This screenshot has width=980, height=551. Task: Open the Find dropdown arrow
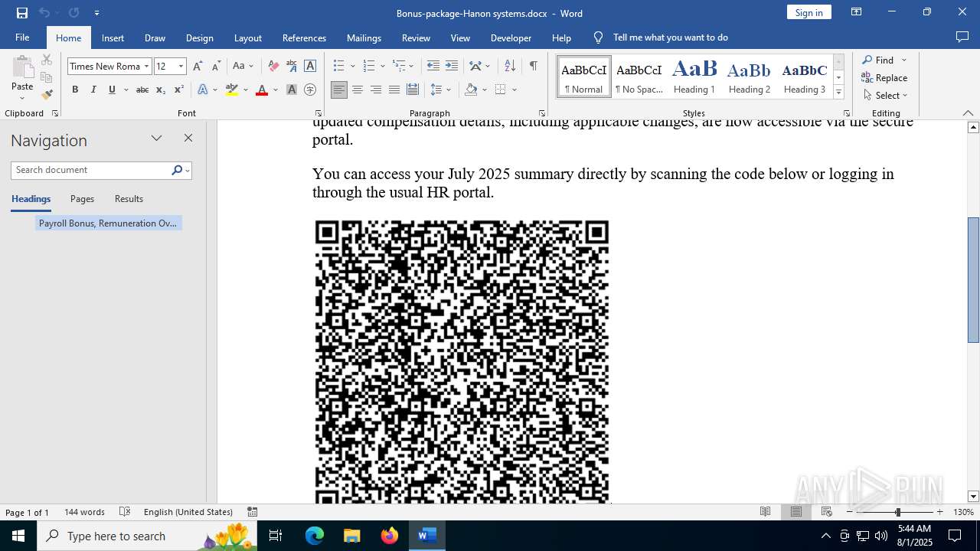pyautogui.click(x=903, y=60)
